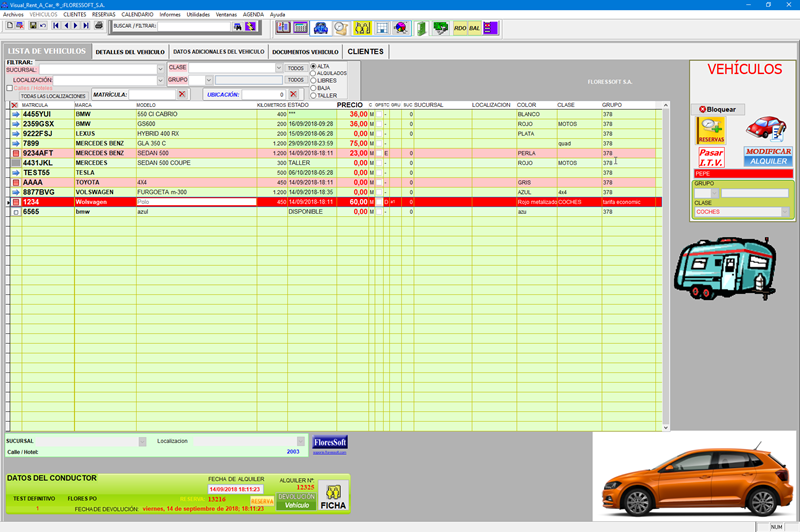
Task: Switch to DETALLES DEL VEHICULO tab
Action: [130, 52]
